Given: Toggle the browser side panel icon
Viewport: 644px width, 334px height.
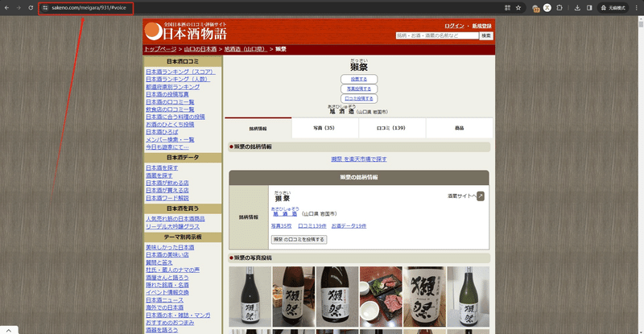Looking at the screenshot, I should tap(589, 8).
